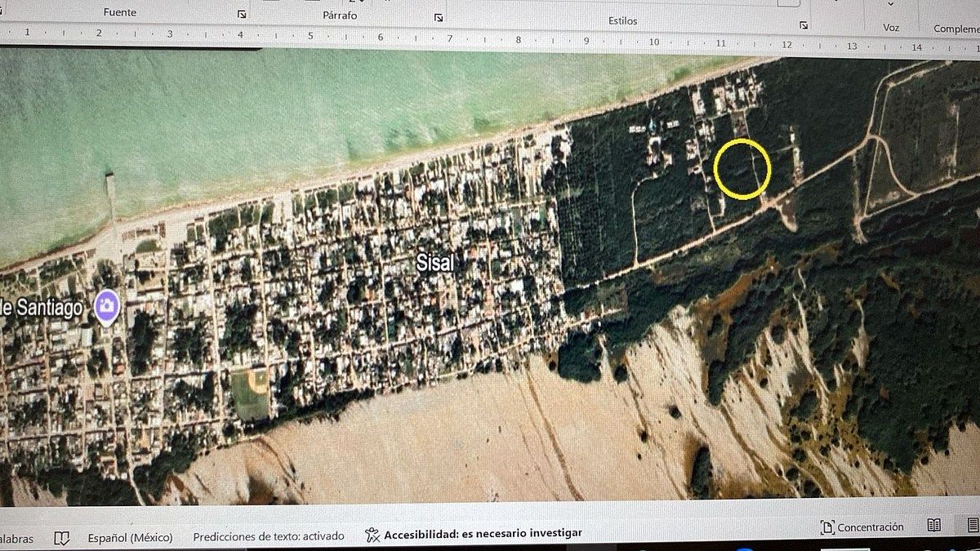The width and height of the screenshot is (980, 551).
Task: Click the spelling check book icon
Action: 61,537
